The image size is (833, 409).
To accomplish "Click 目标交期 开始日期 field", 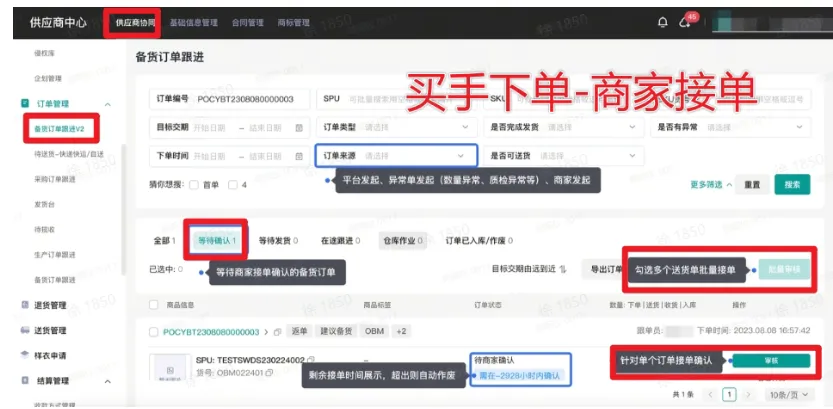I will pyautogui.click(x=212, y=128).
